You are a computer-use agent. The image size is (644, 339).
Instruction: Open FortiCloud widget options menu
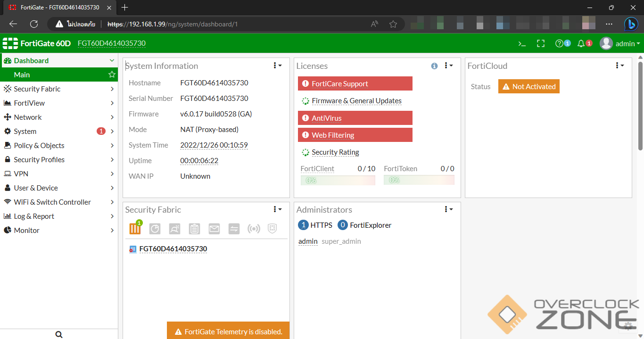[x=619, y=66]
